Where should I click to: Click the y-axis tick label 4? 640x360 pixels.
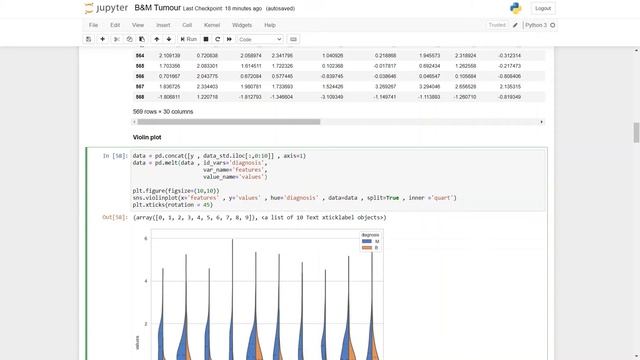146,281
